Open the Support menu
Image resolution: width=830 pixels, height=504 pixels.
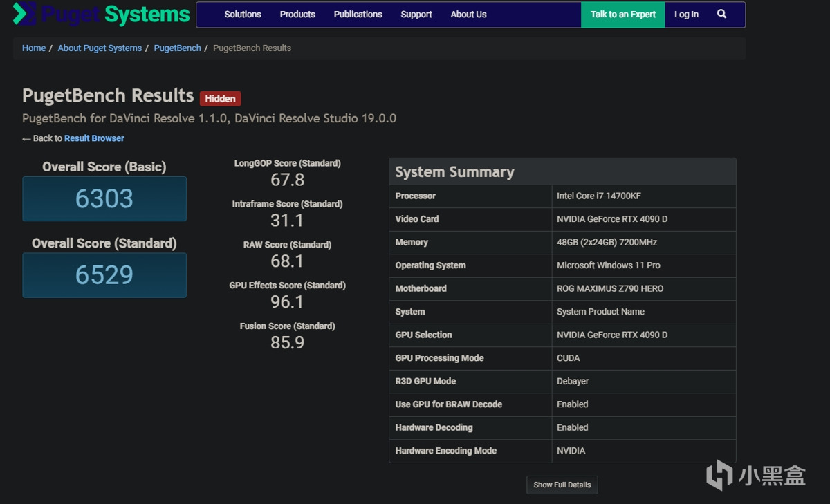pyautogui.click(x=416, y=15)
